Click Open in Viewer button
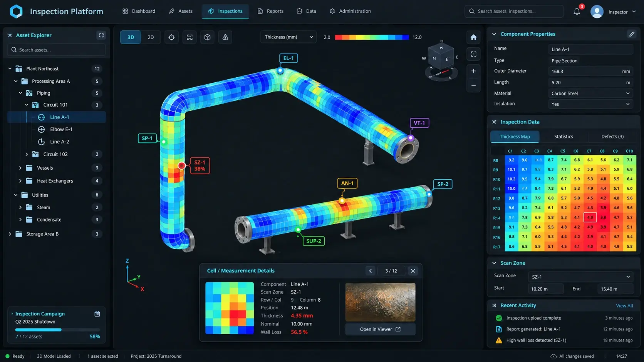Image resolution: width=644 pixels, height=362 pixels. click(380, 329)
